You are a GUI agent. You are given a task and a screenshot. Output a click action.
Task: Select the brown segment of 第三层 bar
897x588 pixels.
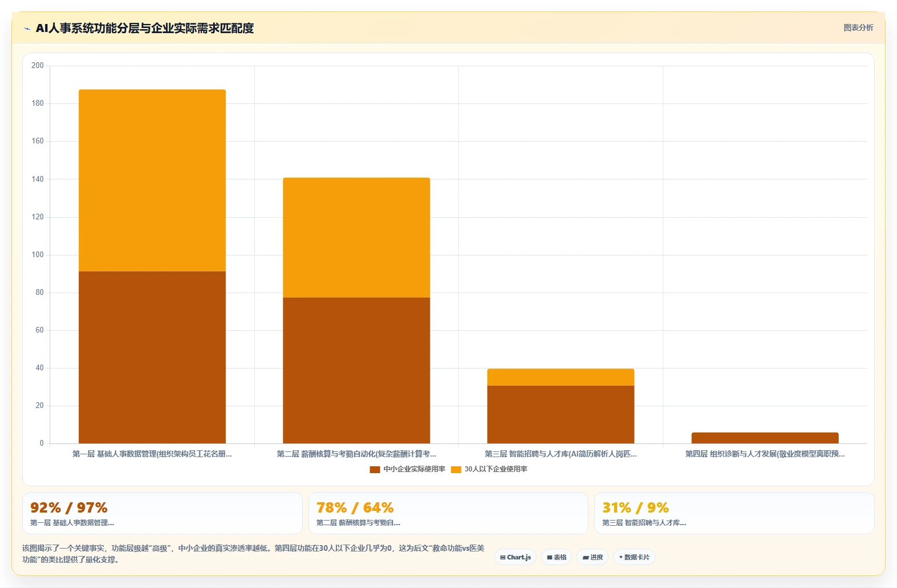pos(560,414)
